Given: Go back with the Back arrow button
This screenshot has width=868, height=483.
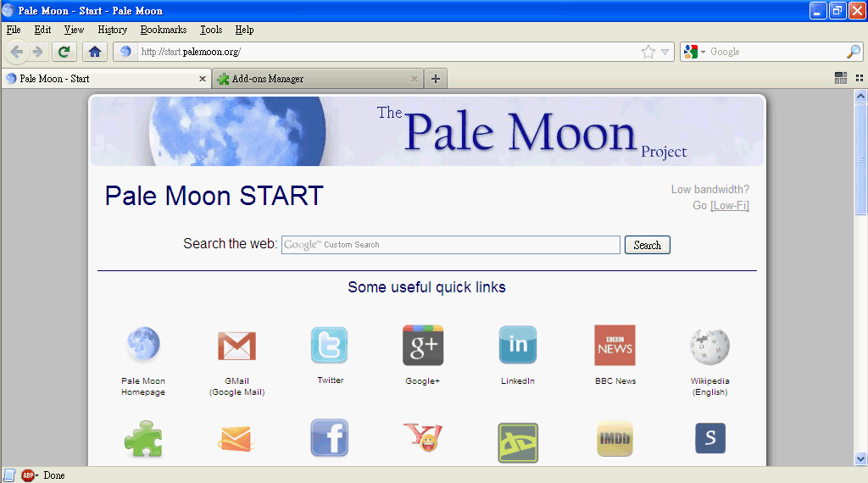Looking at the screenshot, I should pyautogui.click(x=17, y=52).
